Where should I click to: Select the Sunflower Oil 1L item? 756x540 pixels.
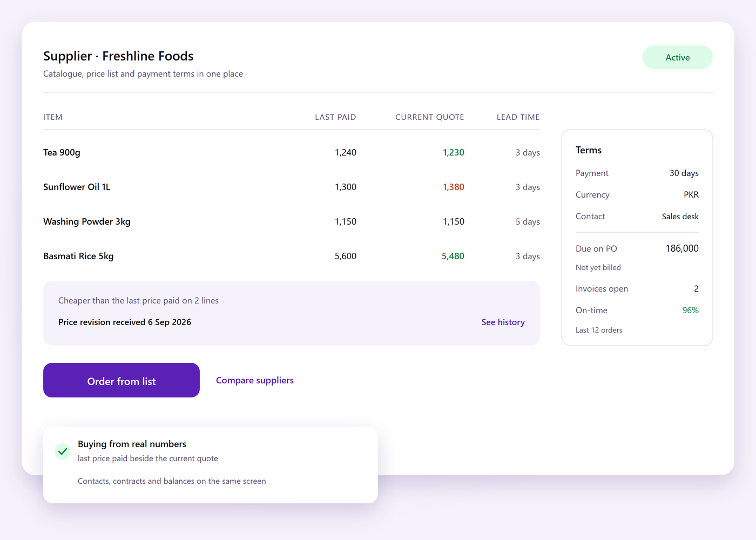[77, 187]
